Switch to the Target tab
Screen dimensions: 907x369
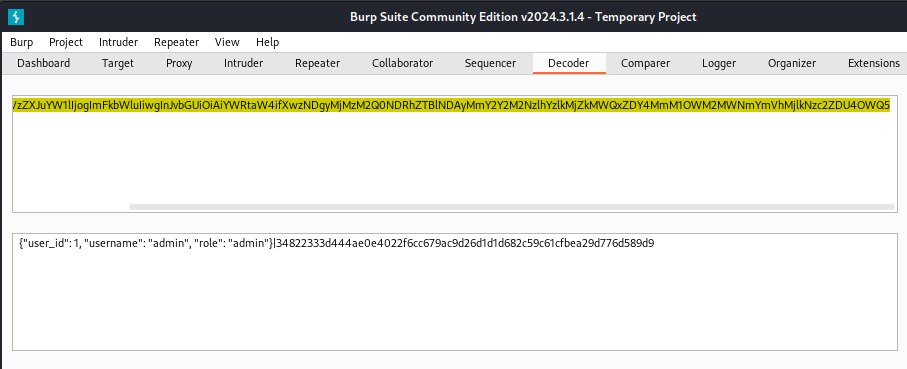point(118,63)
